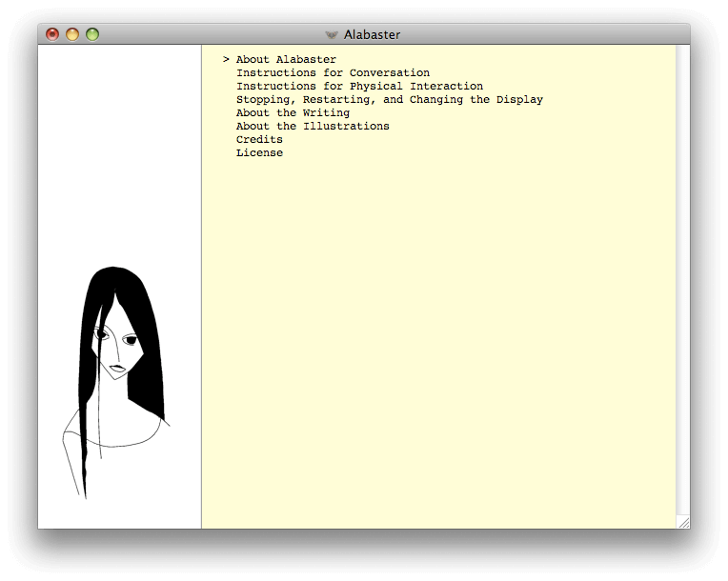
Task: Select the License entry
Action: click(x=259, y=153)
